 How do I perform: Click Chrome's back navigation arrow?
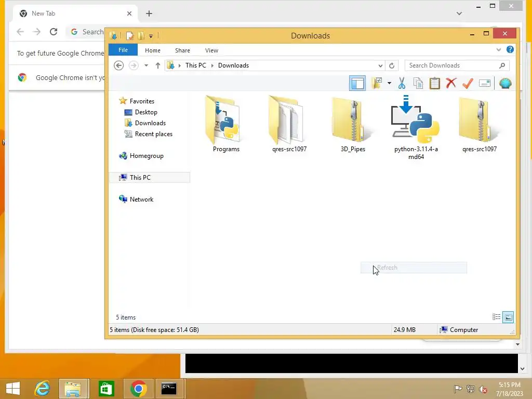pos(20,32)
